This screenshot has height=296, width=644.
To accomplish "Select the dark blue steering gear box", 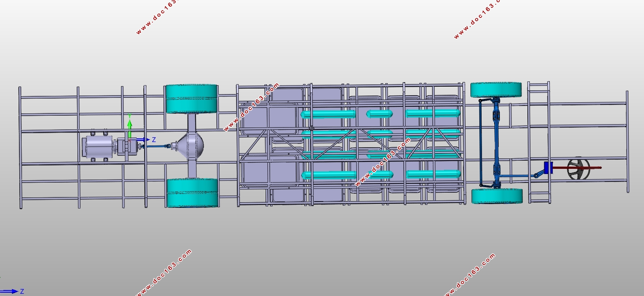I will click(548, 168).
